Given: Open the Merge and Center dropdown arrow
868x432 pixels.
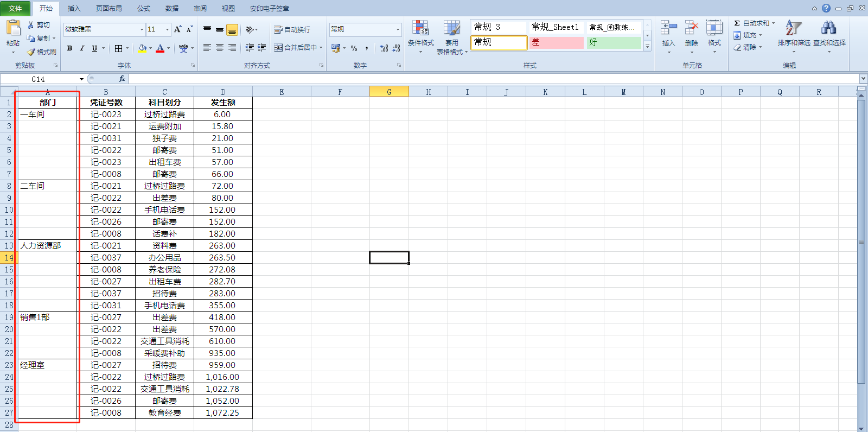Looking at the screenshot, I should coord(321,48).
